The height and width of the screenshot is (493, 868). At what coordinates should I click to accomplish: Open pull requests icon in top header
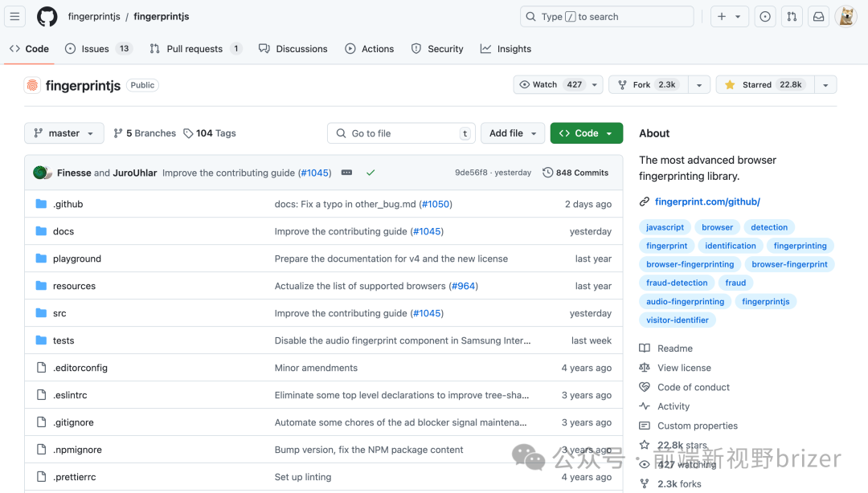pos(792,16)
